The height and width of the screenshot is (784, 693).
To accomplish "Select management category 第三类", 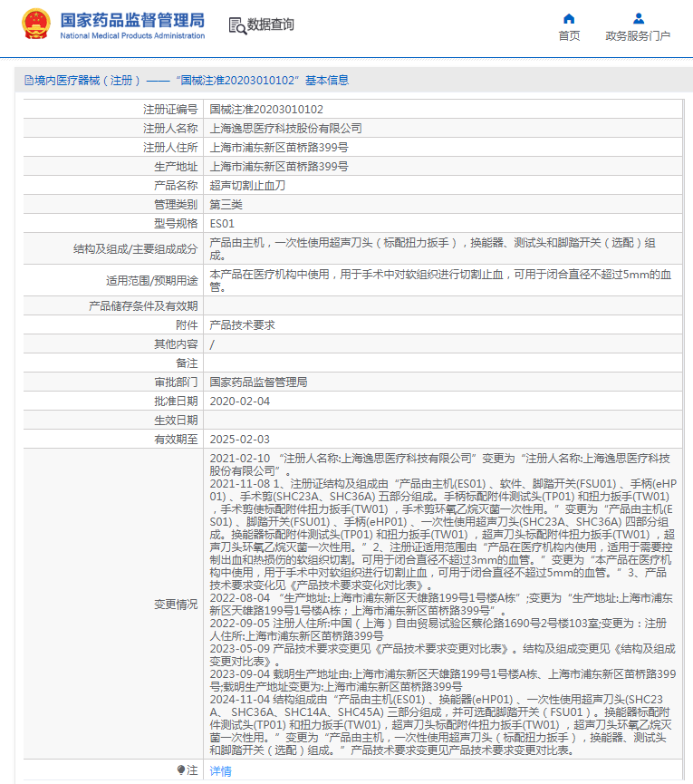I will coord(226,205).
